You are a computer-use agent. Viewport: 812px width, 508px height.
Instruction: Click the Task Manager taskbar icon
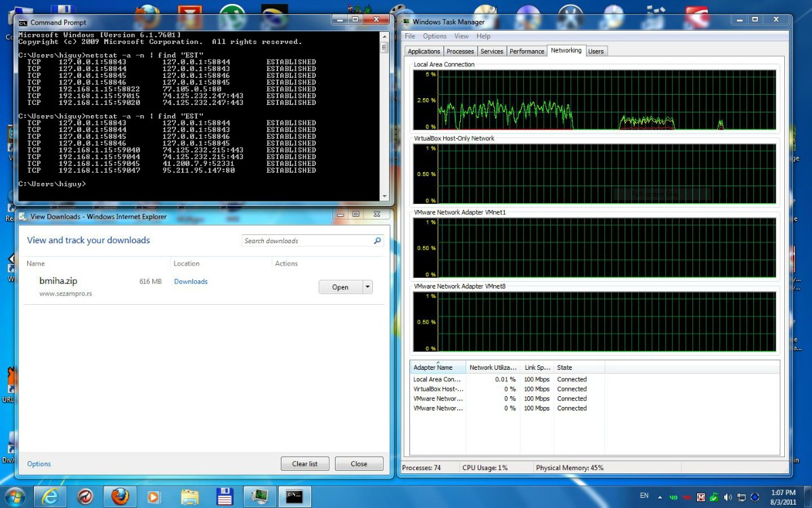(258, 496)
